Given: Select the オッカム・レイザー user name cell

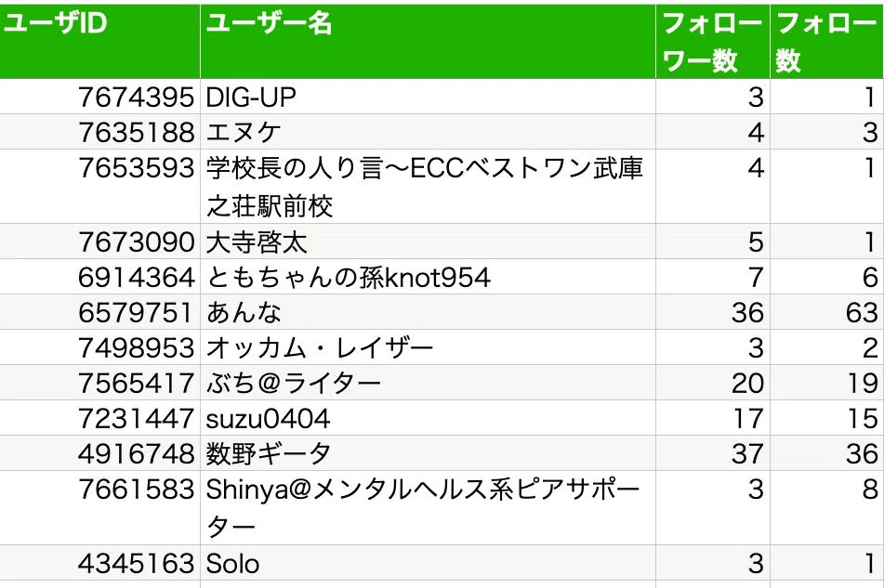Looking at the screenshot, I should point(428,346).
